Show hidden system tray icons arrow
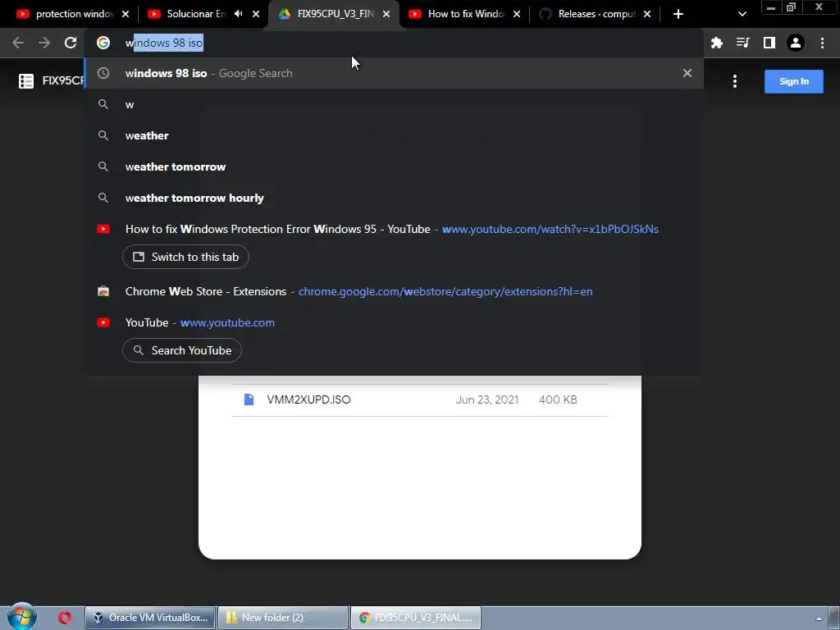Viewport: 840px width, 630px height. pyautogui.click(x=819, y=619)
